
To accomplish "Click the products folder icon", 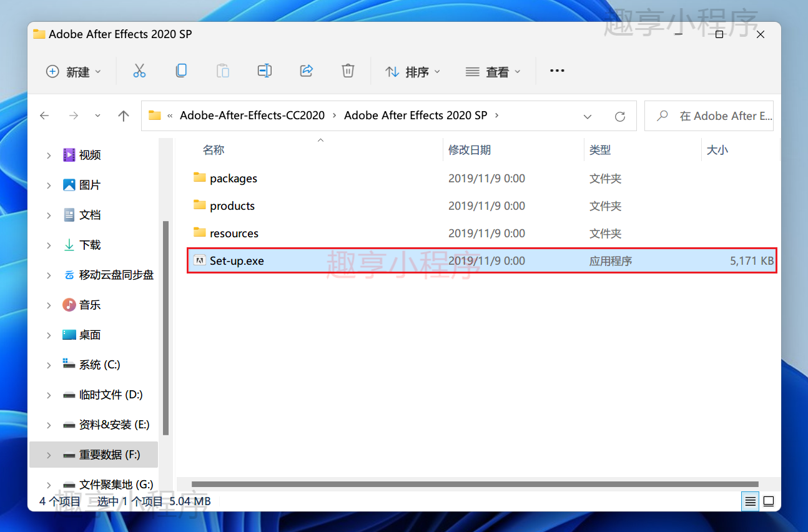I will pyautogui.click(x=199, y=205).
